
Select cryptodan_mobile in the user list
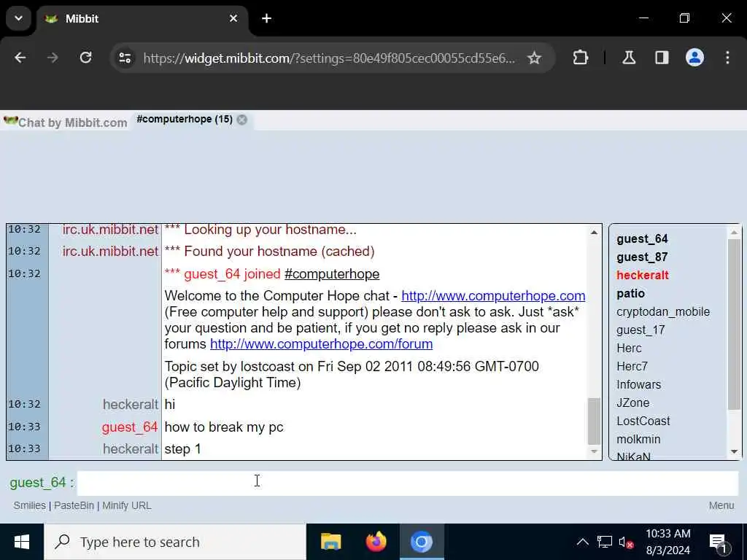(x=663, y=311)
